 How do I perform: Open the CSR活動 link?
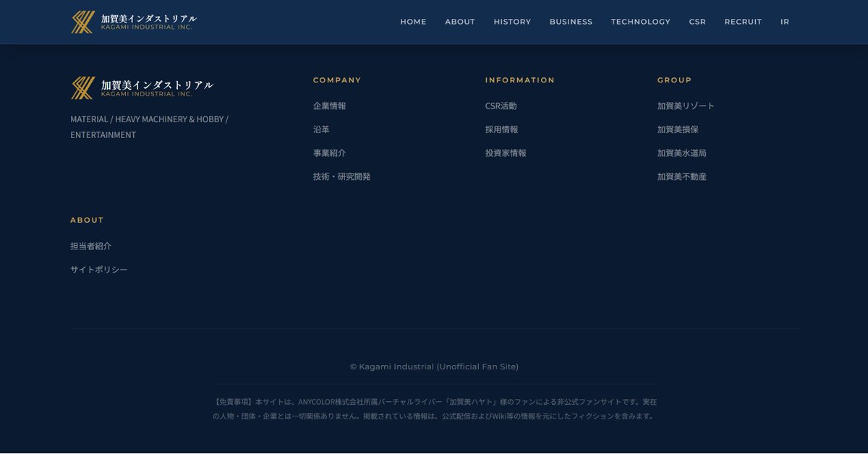[x=501, y=106]
